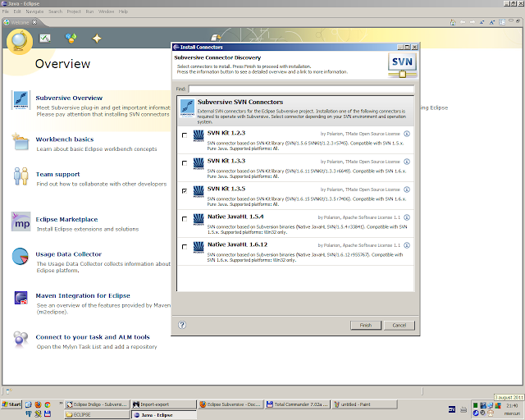Screen dimensions: 525x420
Task: Click the Maven Integration icon
Action: [21, 298]
